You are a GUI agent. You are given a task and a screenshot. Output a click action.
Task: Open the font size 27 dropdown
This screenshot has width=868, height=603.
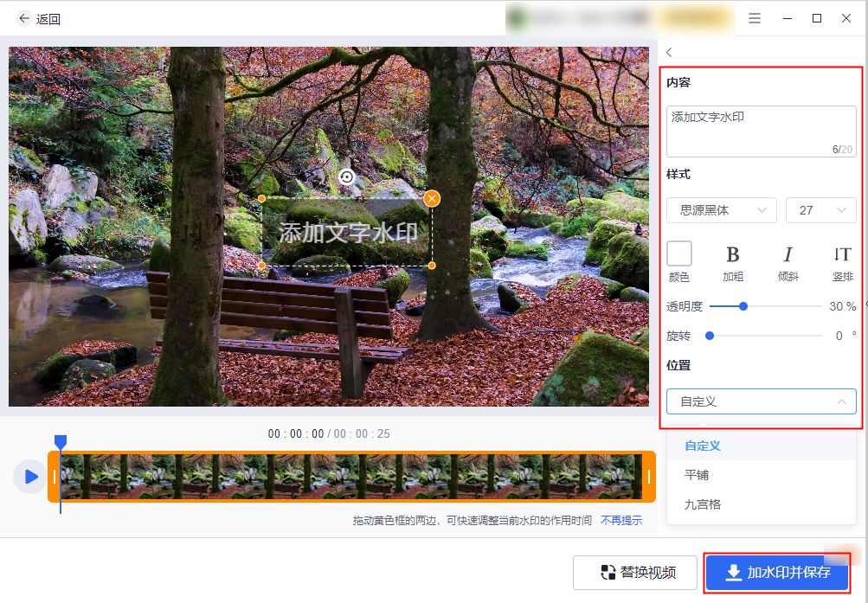(x=821, y=210)
